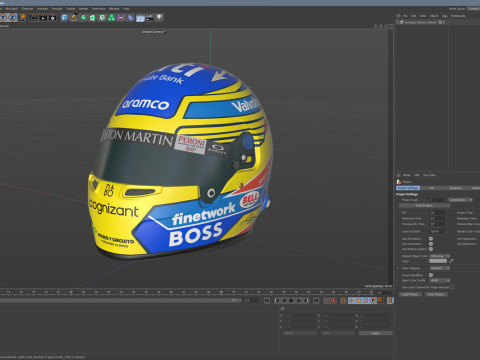Toggle the Z-axis lock icon
The height and width of the screenshot is (360, 480).
tap(12, 17)
